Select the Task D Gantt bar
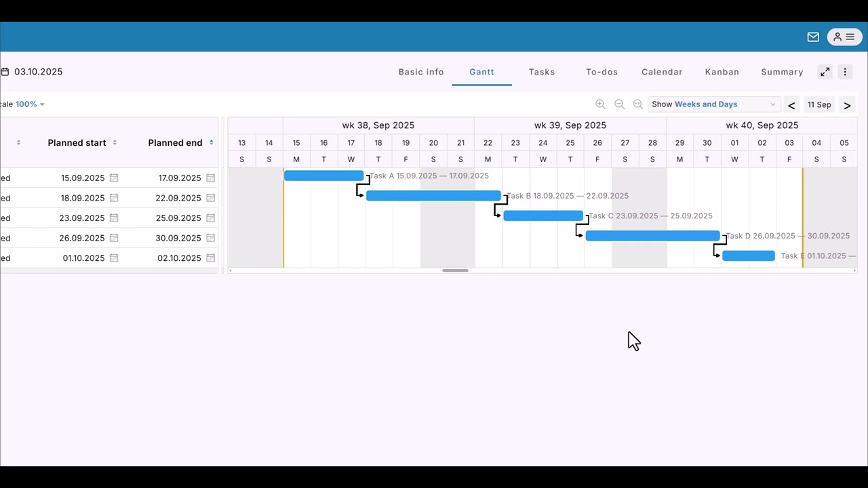Screen dimensions: 868x488 652,236
